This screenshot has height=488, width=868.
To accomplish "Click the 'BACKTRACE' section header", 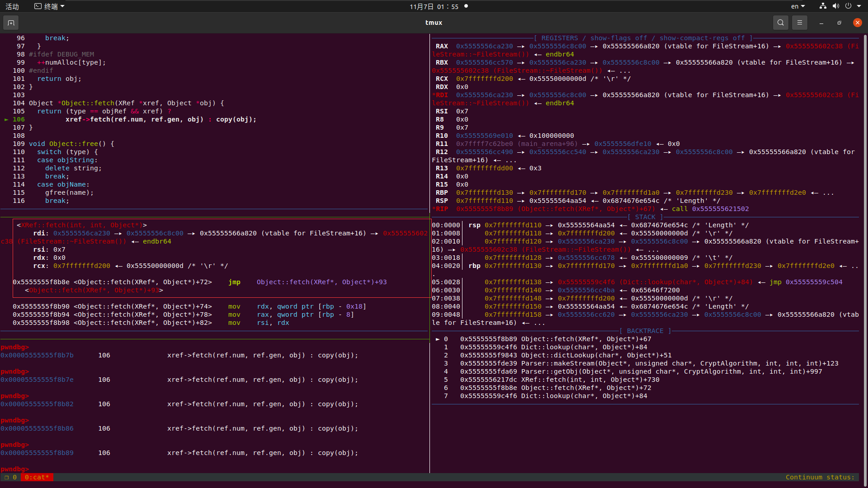I will click(645, 331).
